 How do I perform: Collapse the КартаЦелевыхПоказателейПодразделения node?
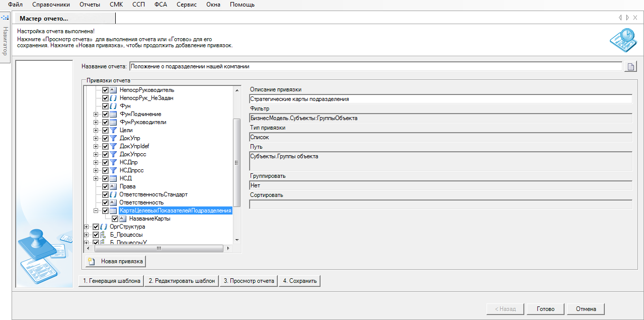[96, 210]
